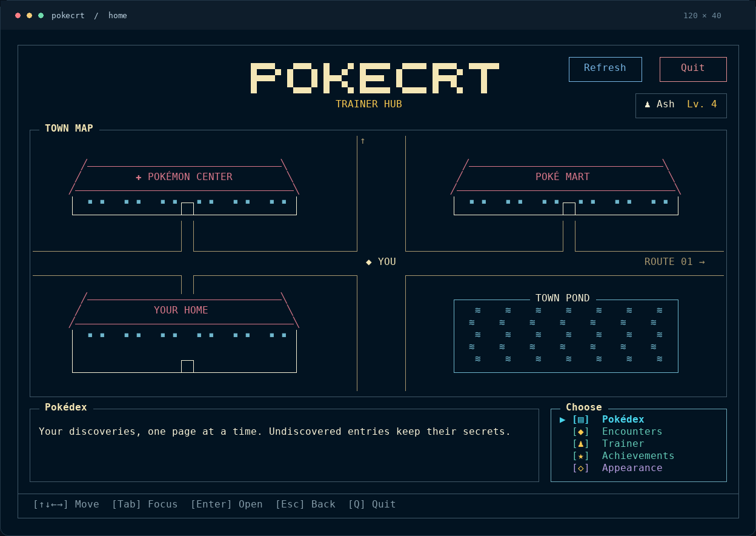Click the pokecrt / home title text
This screenshot has height=536, width=756.
(x=90, y=16)
